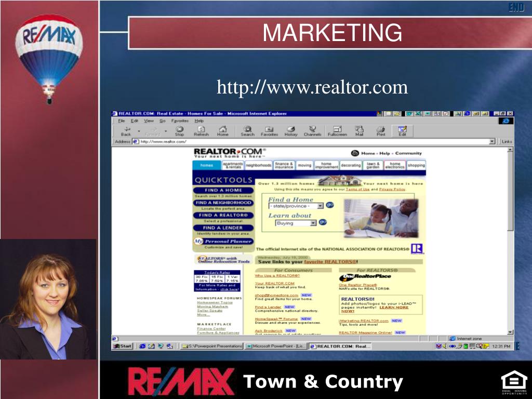
Task: Click the Stop toolbar icon
Action: [179, 131]
